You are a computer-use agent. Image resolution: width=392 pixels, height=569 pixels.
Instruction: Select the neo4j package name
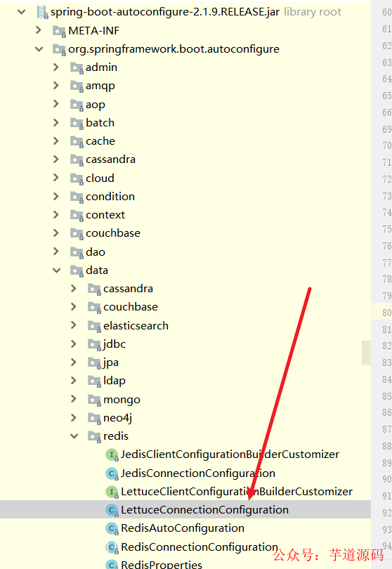coord(117,418)
